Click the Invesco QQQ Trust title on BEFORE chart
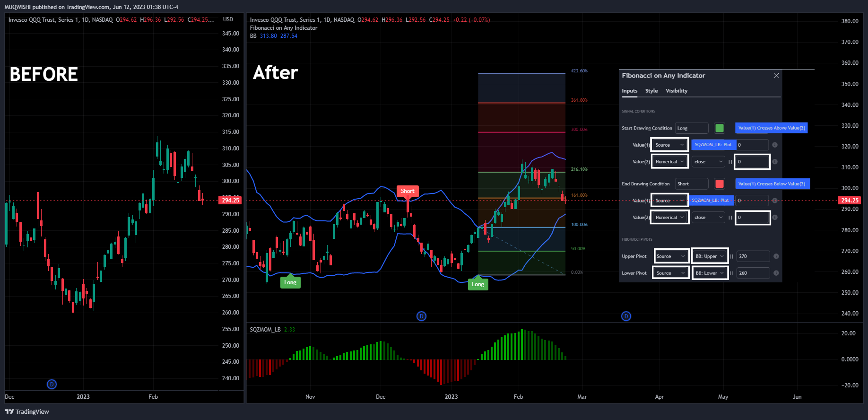 [x=61, y=20]
